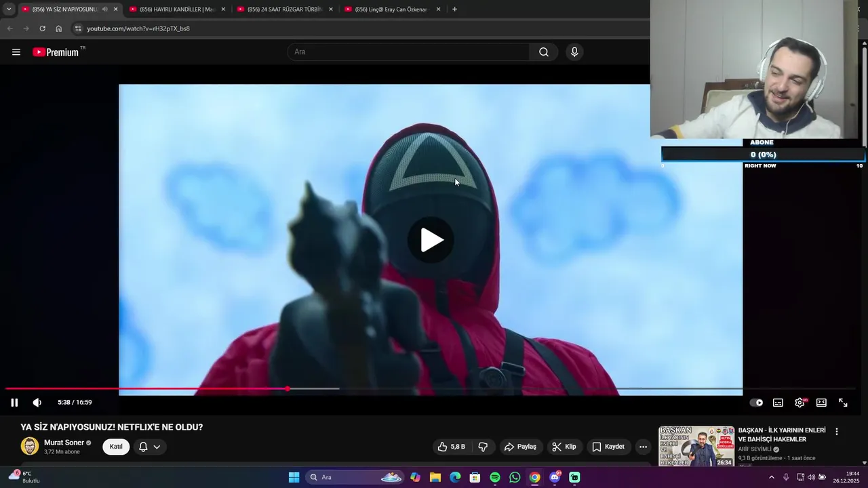Like the video with the thumbs-up button

click(452, 447)
